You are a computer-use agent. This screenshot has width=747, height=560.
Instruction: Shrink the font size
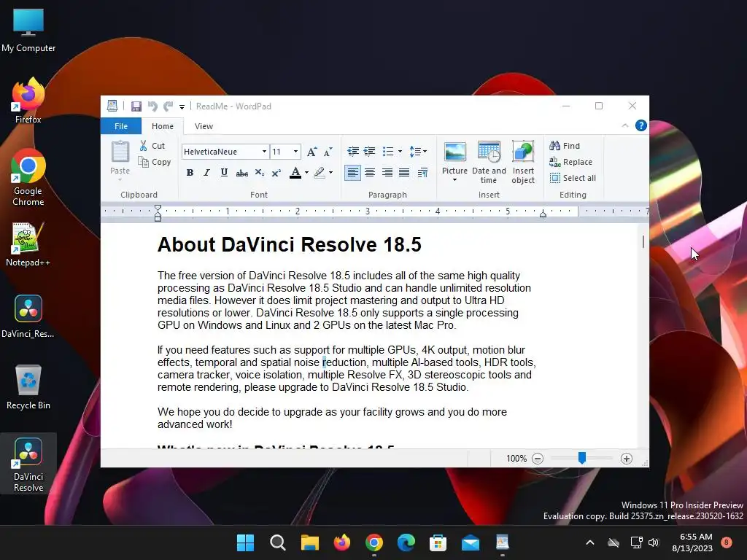[328, 152]
